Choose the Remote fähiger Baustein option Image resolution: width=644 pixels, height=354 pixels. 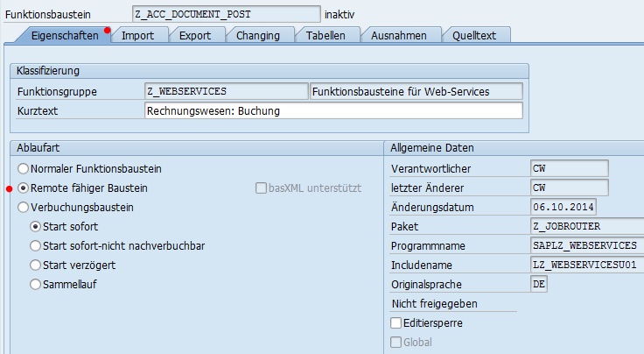pos(23,188)
